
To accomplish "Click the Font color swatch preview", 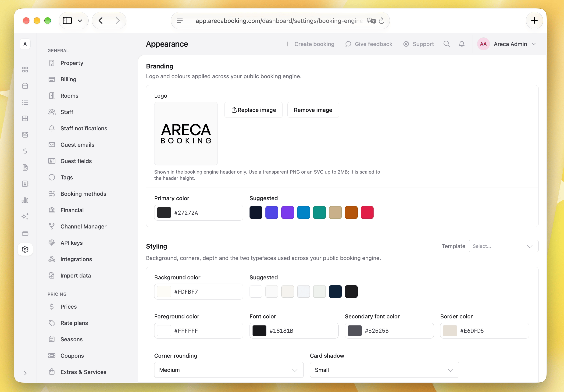I will [x=259, y=331].
